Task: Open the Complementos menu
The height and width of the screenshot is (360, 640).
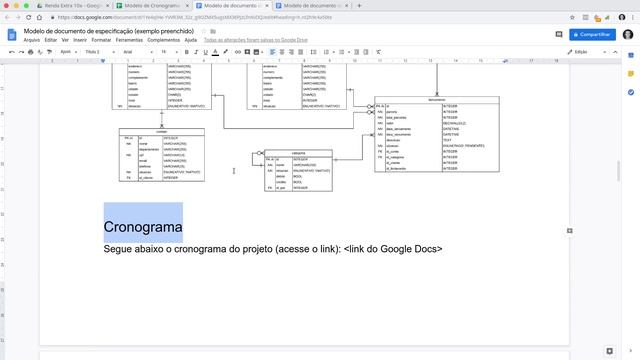Action: pos(163,40)
